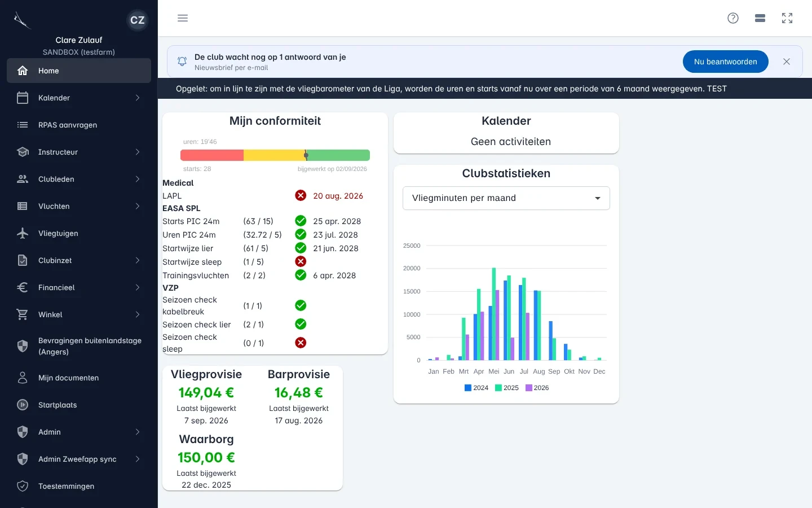Open Vliegminuten per maand dropdown

pos(506,198)
